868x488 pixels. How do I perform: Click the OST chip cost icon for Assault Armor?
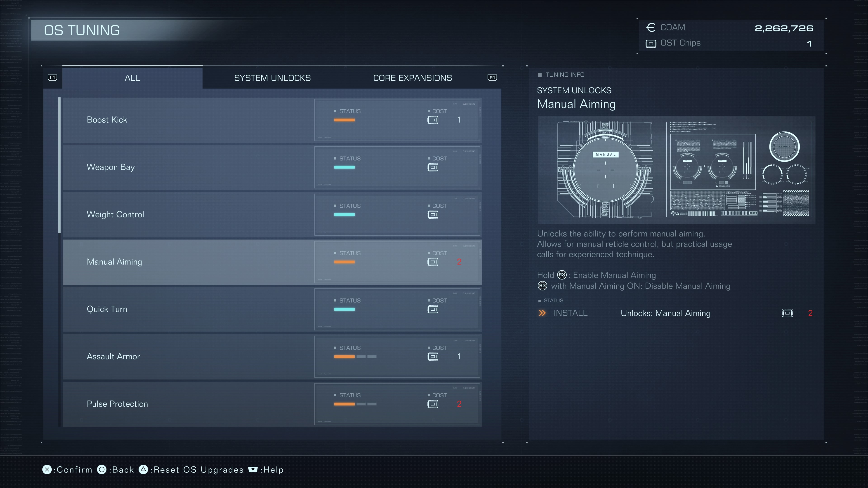coord(433,356)
